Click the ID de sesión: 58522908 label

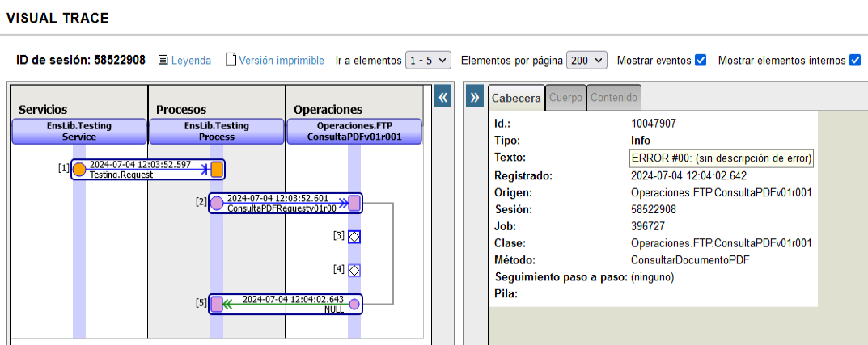81,61
